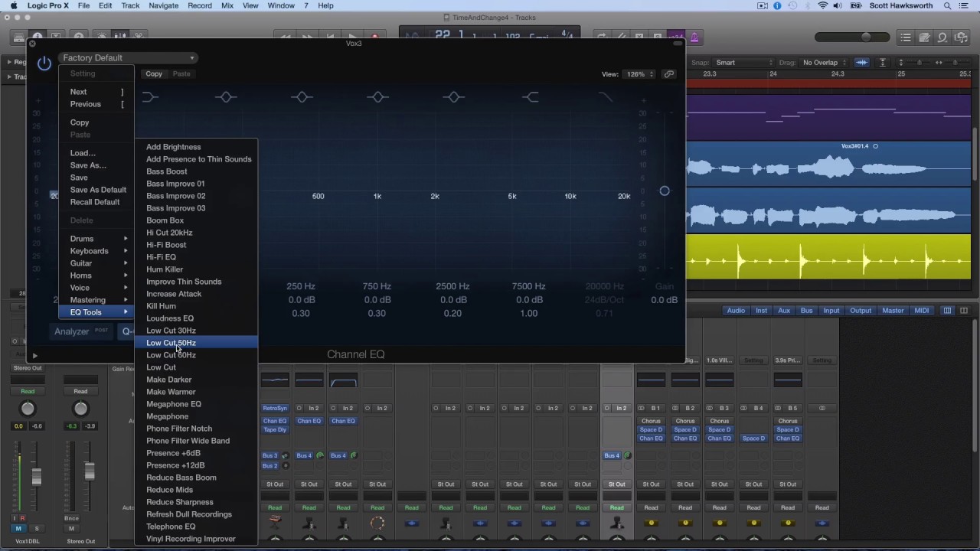Solo the Vox1DBL channel strip

click(36, 529)
